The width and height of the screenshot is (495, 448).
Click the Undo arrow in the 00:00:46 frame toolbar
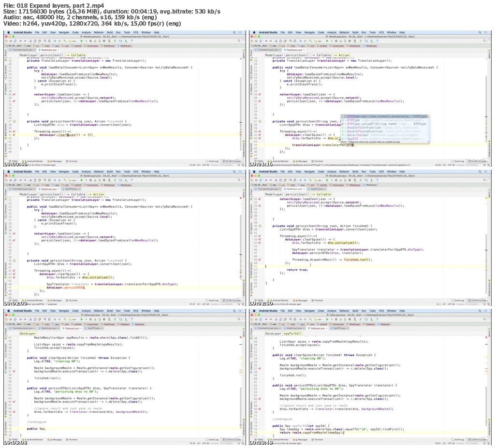coord(21,41)
